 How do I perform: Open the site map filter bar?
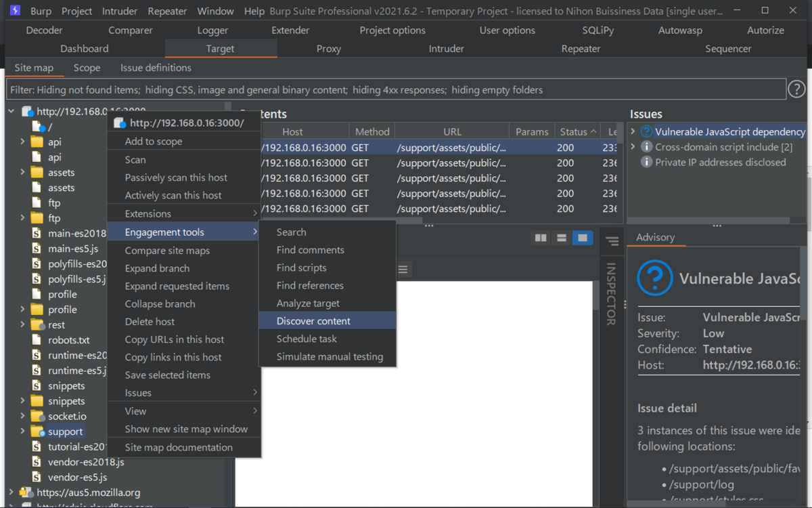pyautogui.click(x=397, y=89)
